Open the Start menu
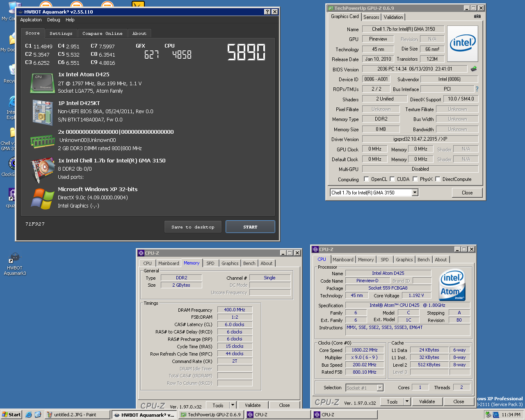This screenshot has height=420, width=525. pos(11,415)
